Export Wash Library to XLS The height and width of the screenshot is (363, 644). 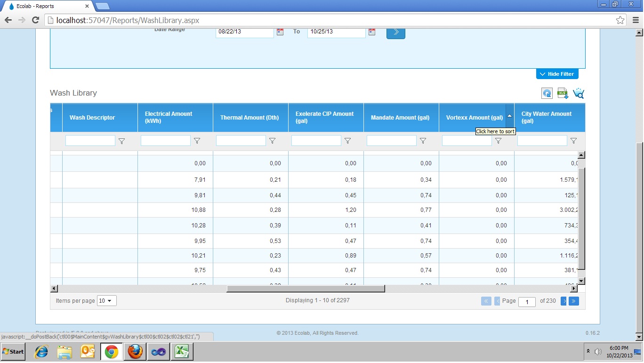[563, 93]
